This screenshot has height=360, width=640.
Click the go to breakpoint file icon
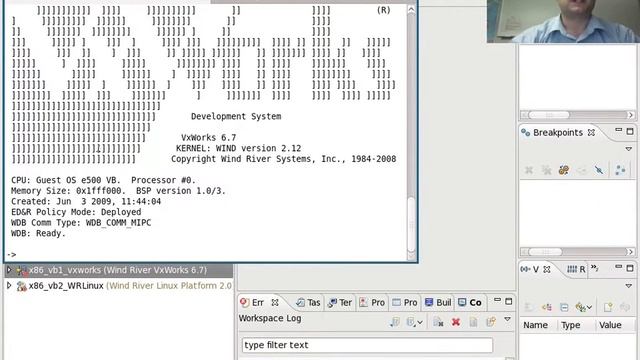[581, 170]
